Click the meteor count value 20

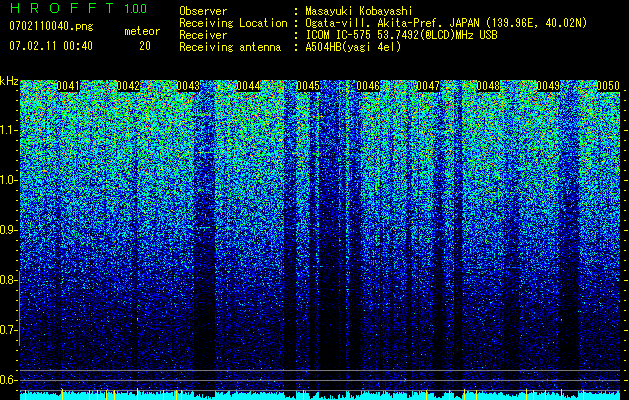[145, 46]
